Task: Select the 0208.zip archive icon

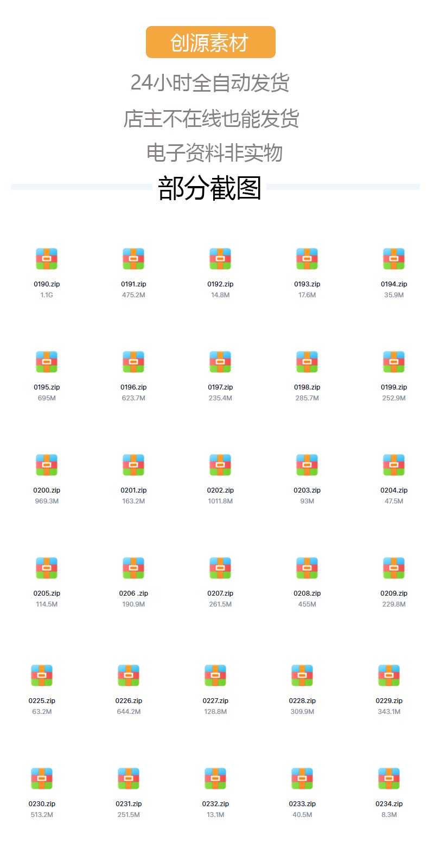Action: point(307,568)
